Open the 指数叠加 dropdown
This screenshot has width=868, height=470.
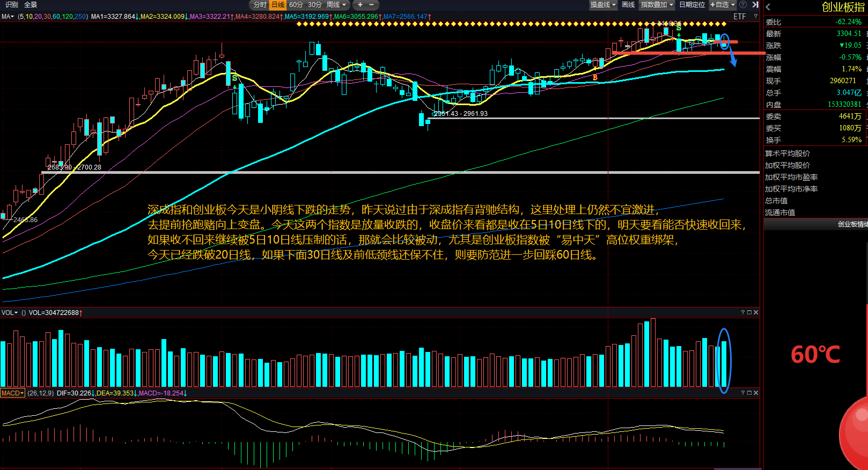pyautogui.click(x=657, y=5)
